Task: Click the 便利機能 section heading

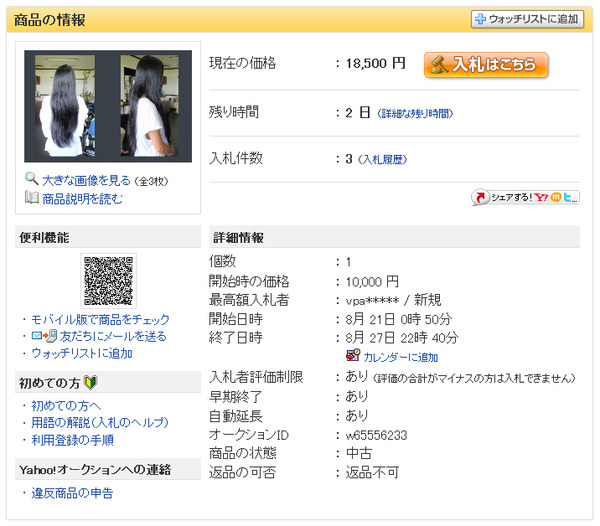Action: pyautogui.click(x=44, y=238)
